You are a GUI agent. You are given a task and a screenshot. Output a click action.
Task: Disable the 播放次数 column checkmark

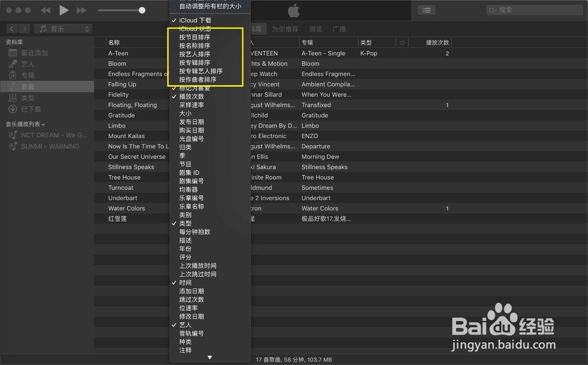click(192, 96)
